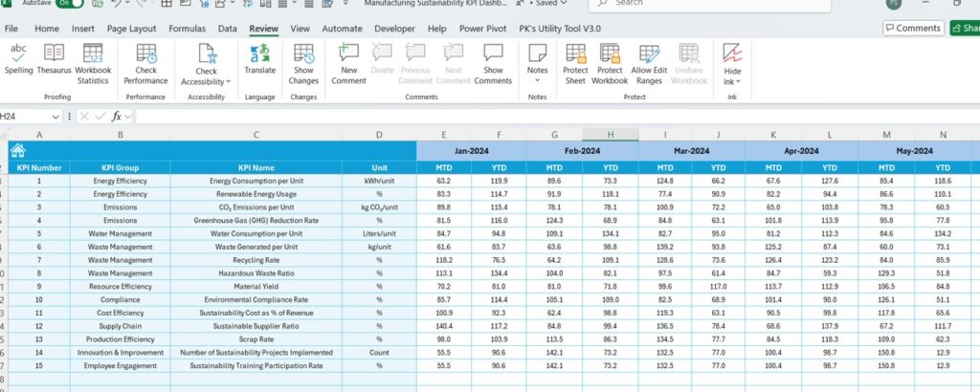Open the Saved status dropdown in title bar

pos(563,3)
